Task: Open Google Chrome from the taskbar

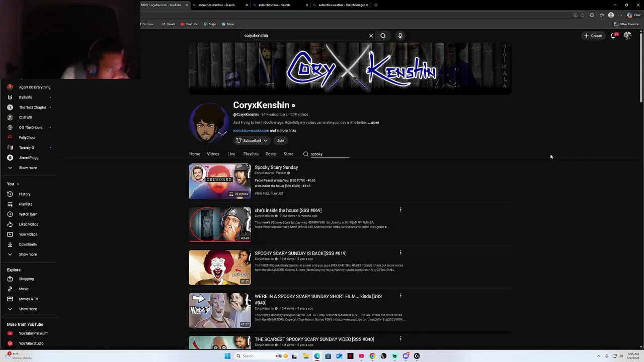Action: coord(372,356)
